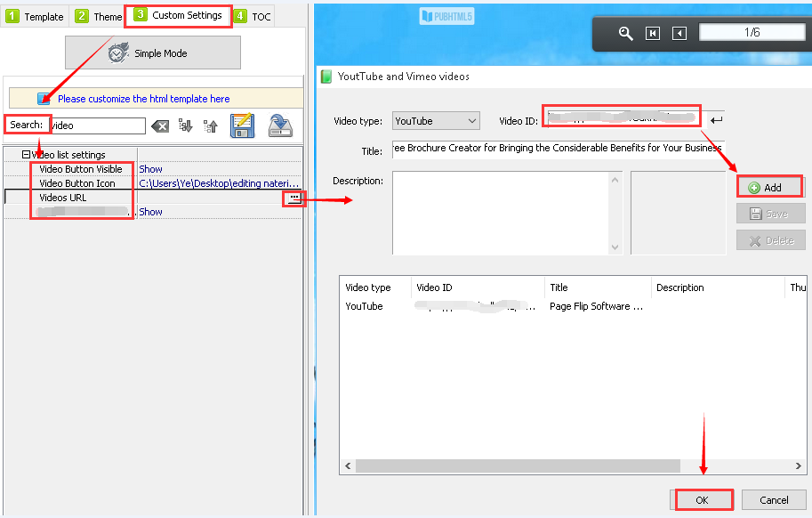Viewport: 812px width, 518px height.
Task: Jump to first page with the skip-back icon
Action: (653, 33)
